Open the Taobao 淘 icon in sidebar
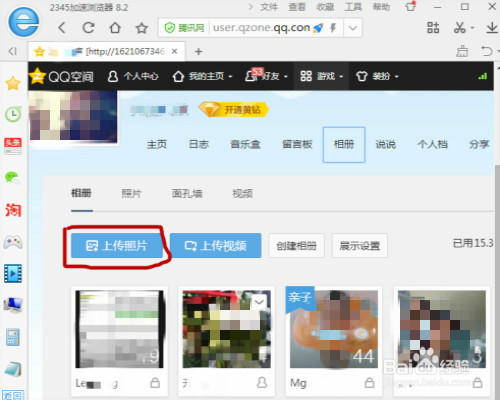500x400 pixels. click(13, 210)
